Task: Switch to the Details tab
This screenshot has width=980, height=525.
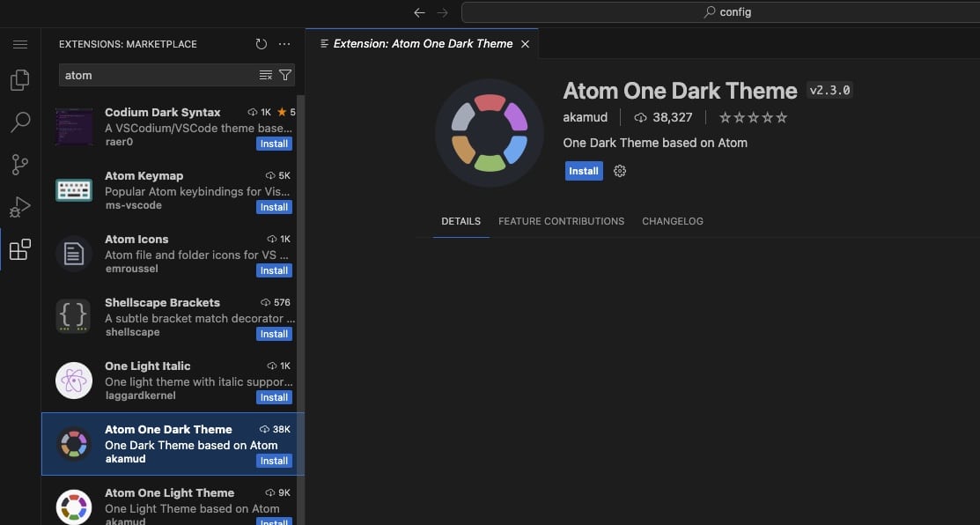Action: click(461, 221)
